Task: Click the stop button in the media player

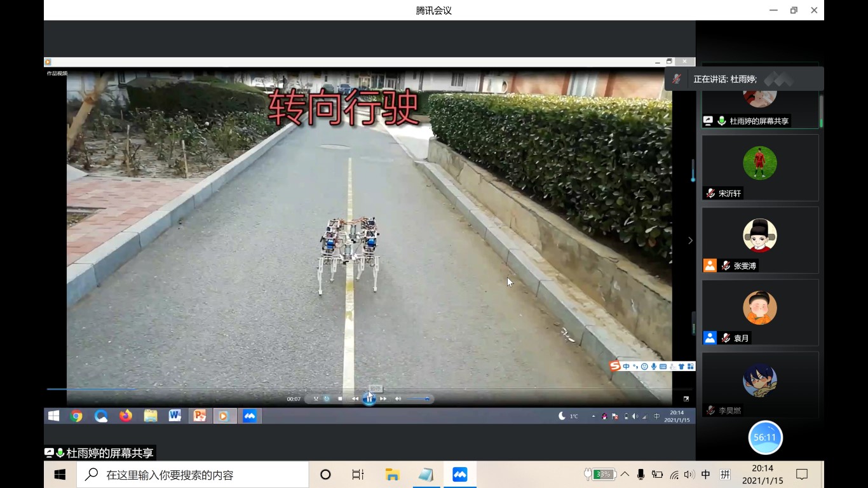Action: click(x=341, y=399)
